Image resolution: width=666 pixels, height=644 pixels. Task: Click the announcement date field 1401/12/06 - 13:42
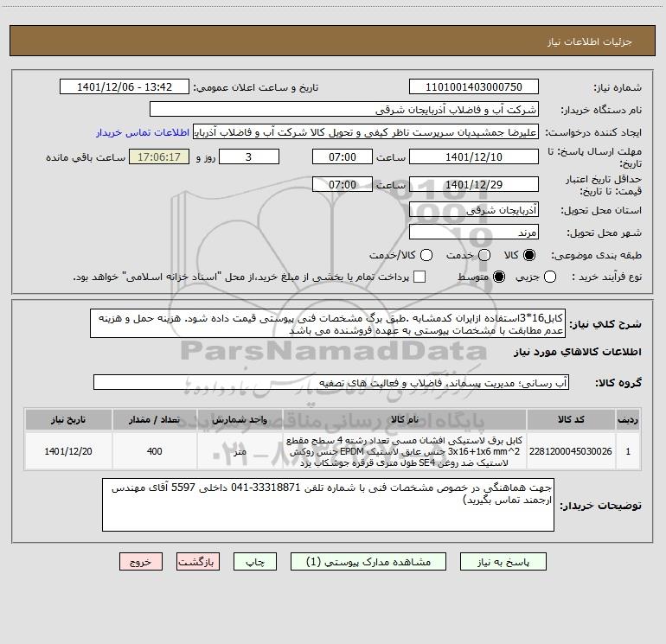(125, 87)
